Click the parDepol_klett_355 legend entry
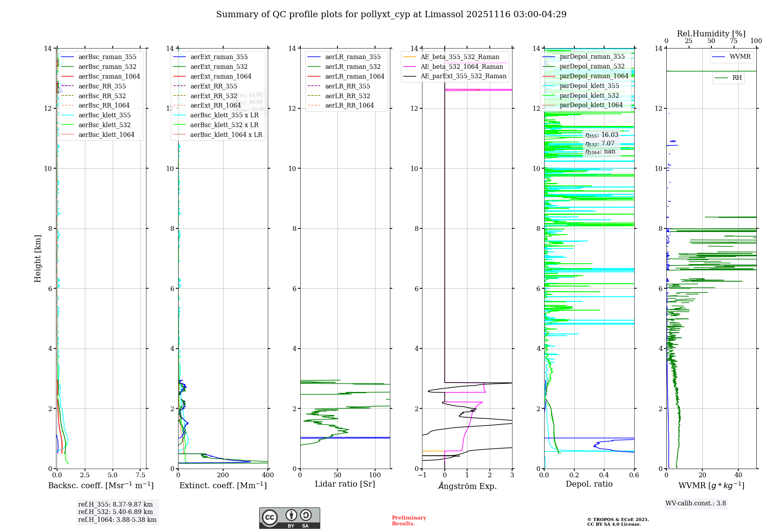This screenshot has width=783, height=532. point(589,86)
